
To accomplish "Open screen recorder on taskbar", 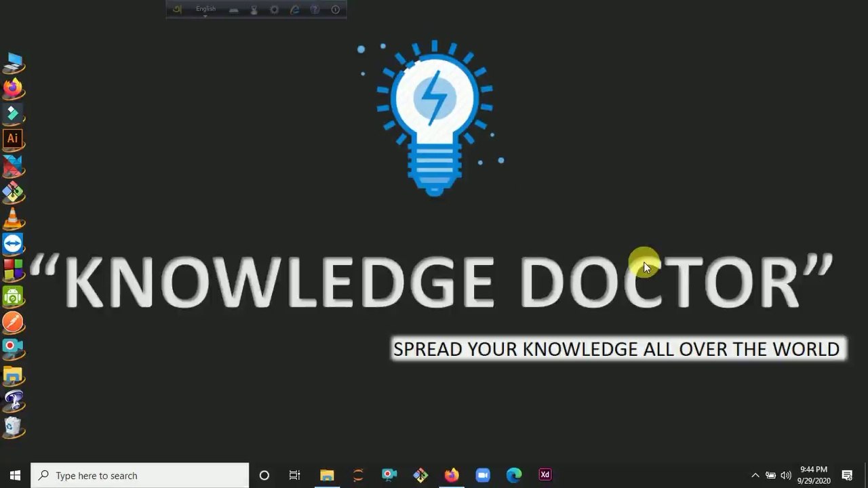I will click(389, 475).
